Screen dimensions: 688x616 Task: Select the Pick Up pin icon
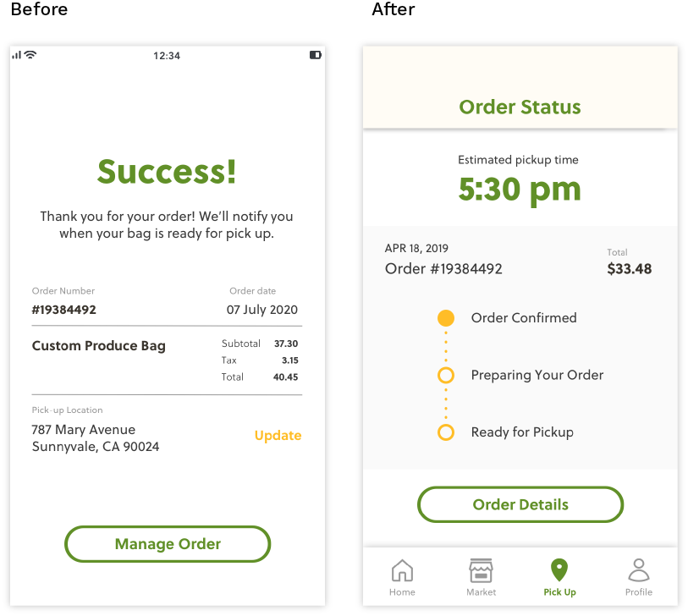(x=559, y=570)
